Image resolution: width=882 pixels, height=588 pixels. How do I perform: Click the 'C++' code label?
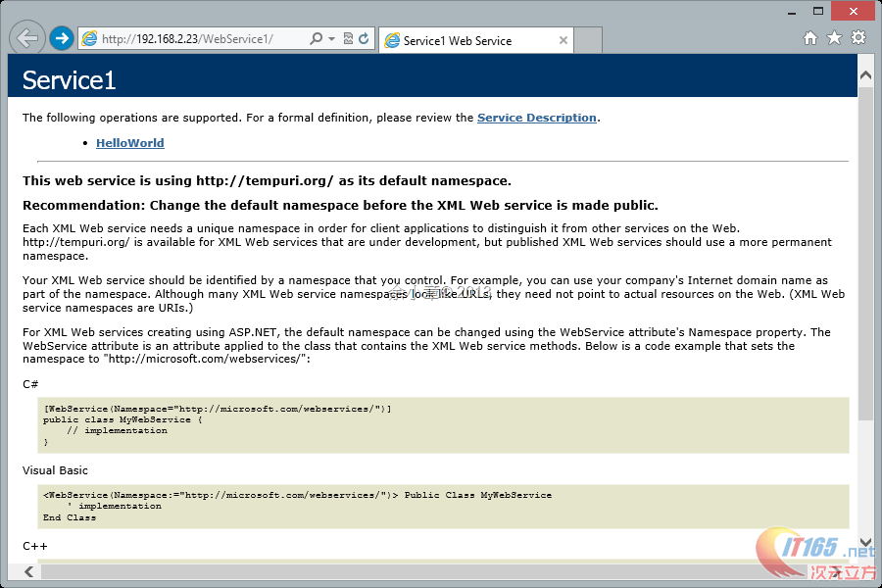pos(35,546)
